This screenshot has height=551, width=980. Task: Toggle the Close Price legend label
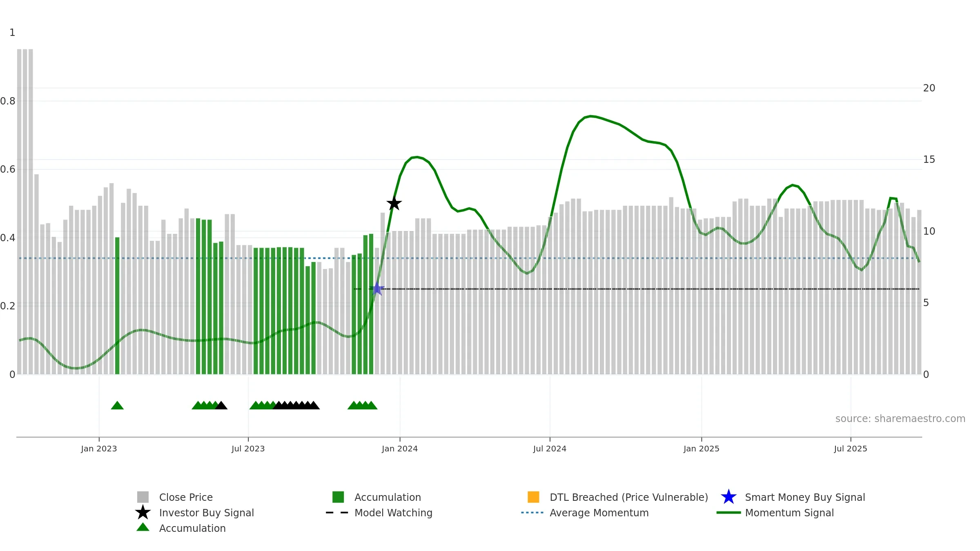pos(186,497)
